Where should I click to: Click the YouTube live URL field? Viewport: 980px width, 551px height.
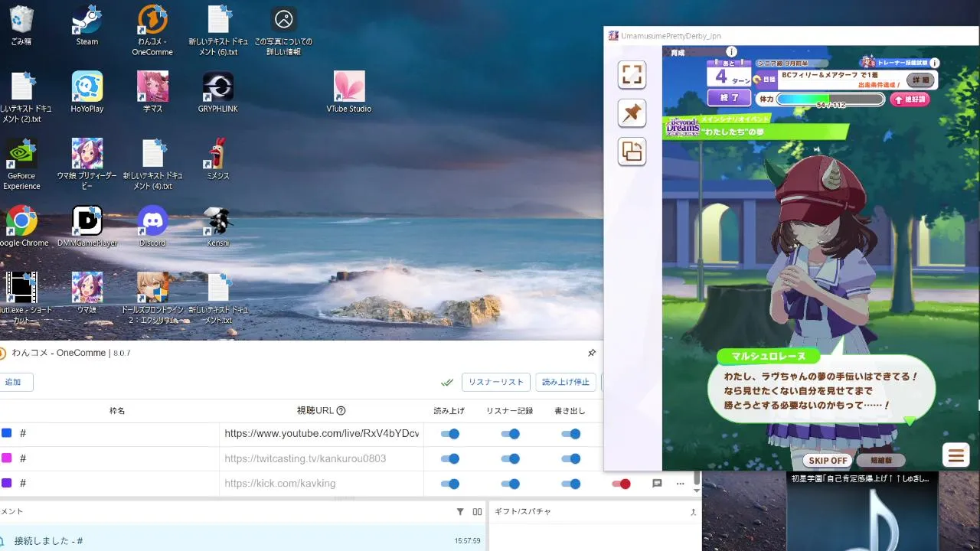click(322, 434)
